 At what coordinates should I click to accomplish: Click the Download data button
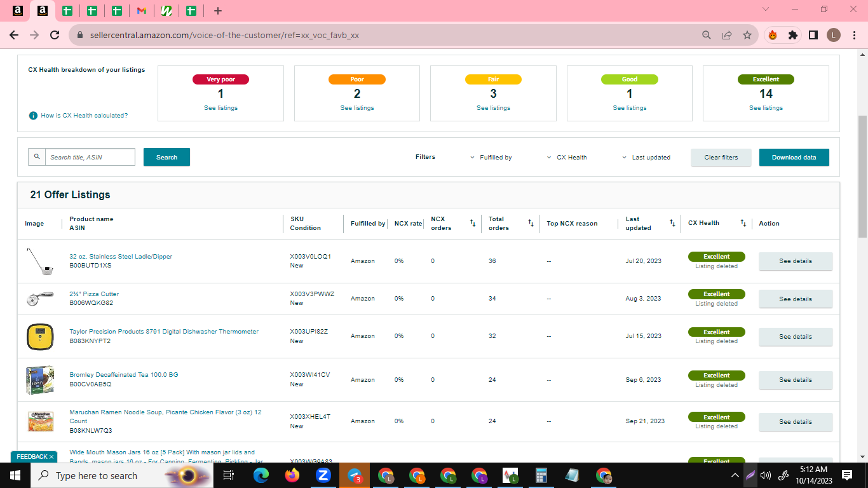[x=794, y=158]
